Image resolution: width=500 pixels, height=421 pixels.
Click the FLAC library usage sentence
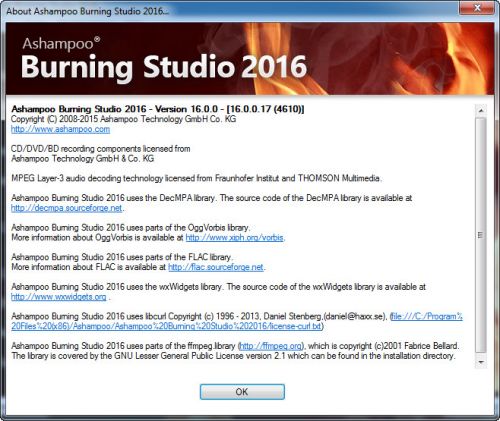pos(122,257)
